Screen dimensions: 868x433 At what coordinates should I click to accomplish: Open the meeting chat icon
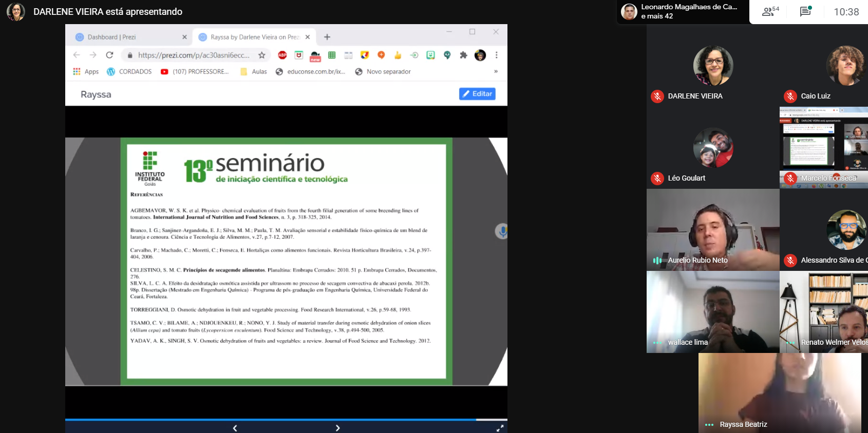coord(805,11)
